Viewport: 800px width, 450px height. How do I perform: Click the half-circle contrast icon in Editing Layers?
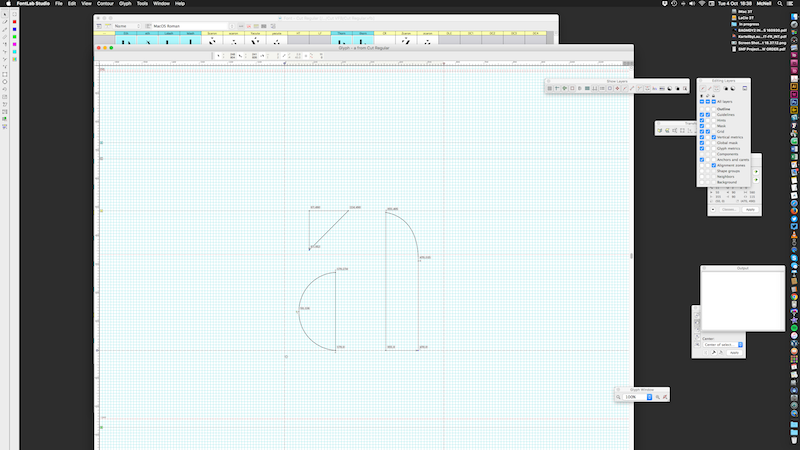[733, 88]
